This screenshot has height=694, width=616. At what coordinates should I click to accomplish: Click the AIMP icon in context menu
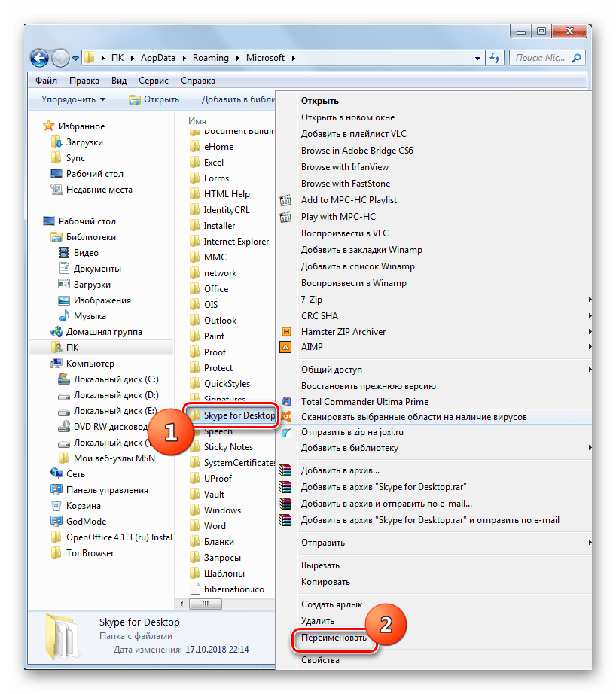[x=285, y=347]
